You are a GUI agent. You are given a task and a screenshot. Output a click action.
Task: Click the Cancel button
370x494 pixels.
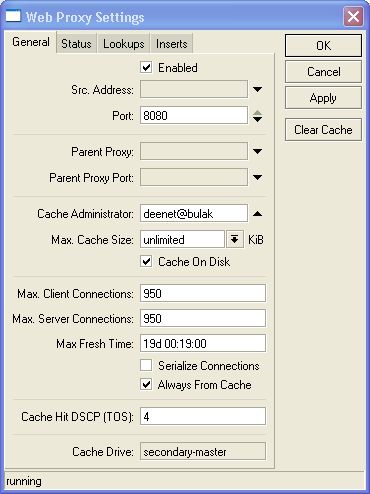tap(323, 72)
